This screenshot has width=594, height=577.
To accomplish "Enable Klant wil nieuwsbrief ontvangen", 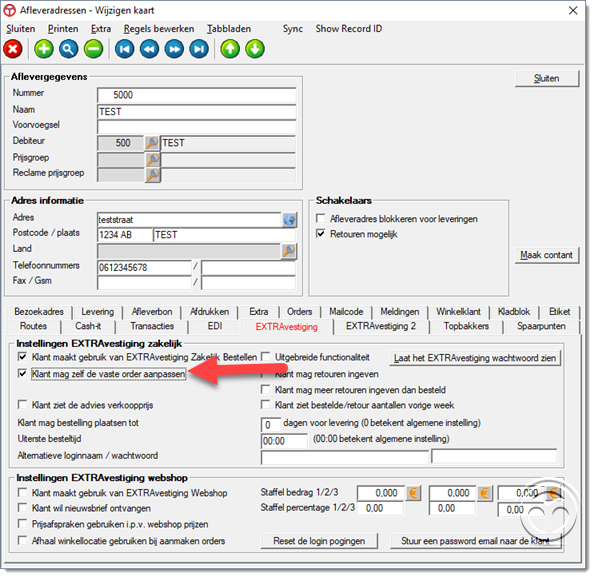I will [x=23, y=508].
